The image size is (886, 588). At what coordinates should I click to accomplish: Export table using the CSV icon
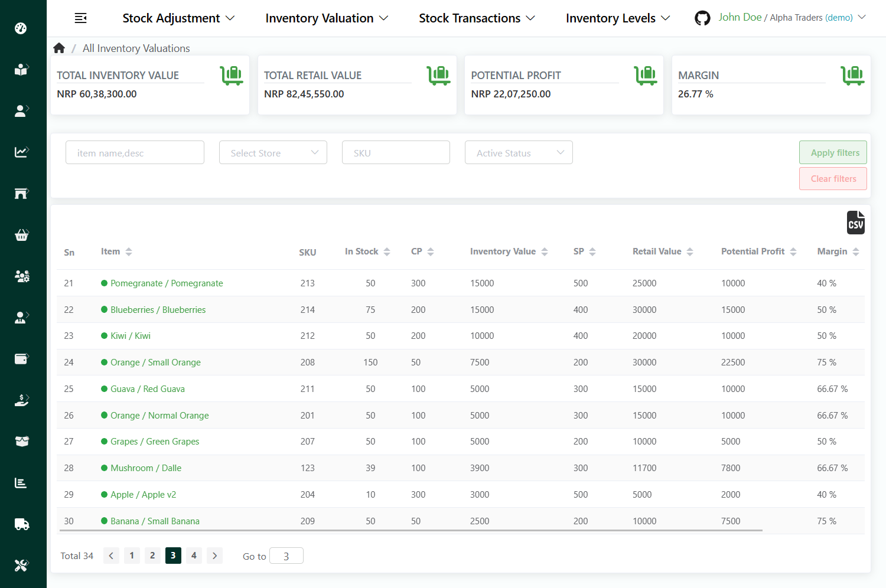tap(855, 223)
